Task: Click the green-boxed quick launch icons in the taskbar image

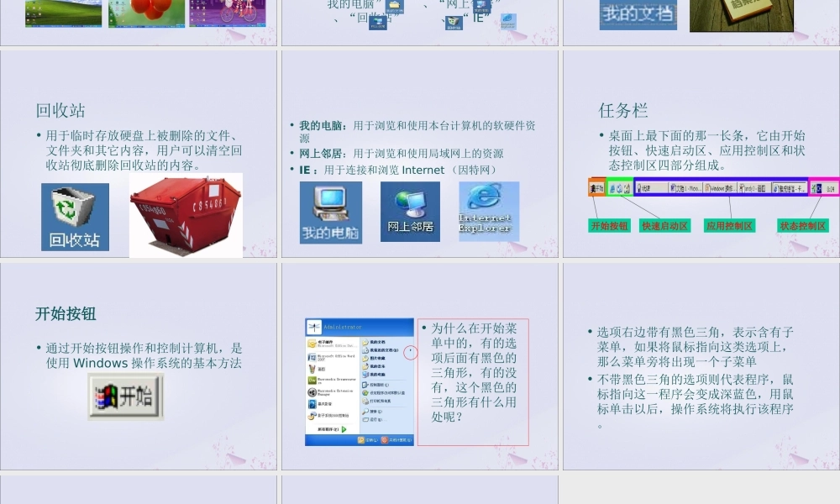Action: (619, 188)
